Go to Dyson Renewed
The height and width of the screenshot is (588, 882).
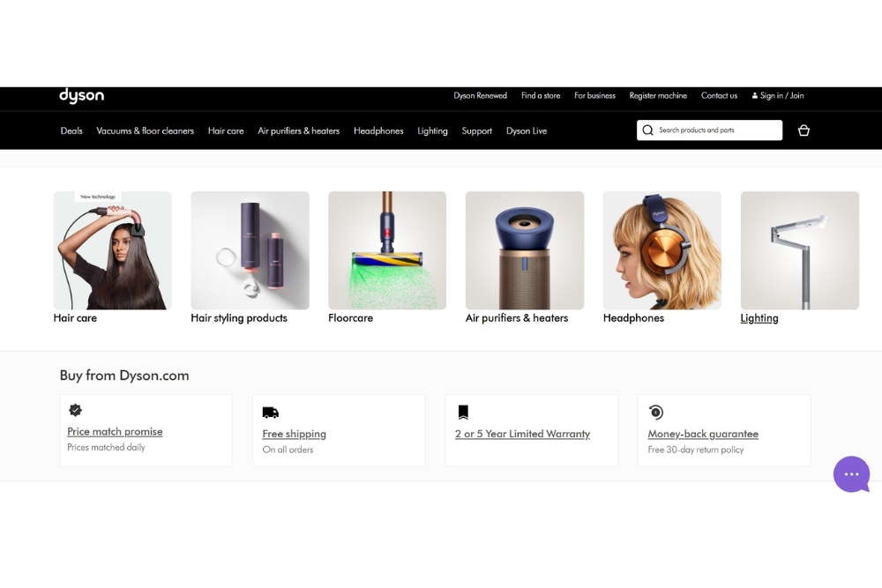tap(481, 95)
